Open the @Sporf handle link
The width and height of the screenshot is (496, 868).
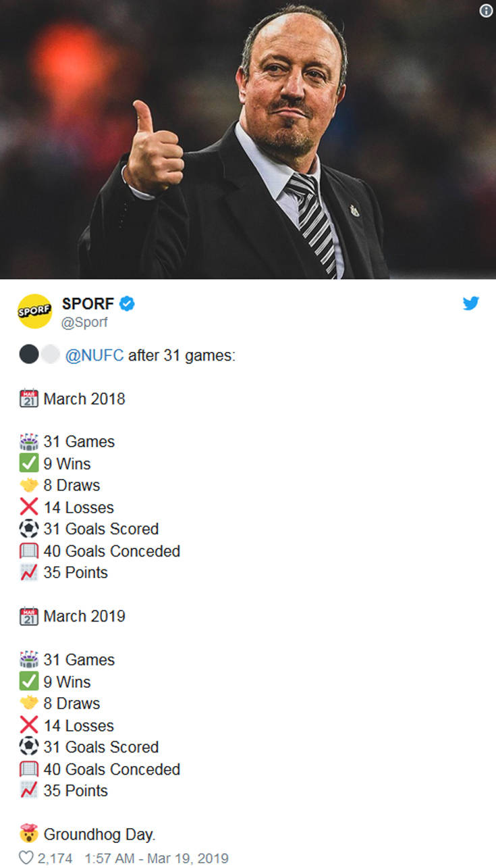(x=84, y=322)
